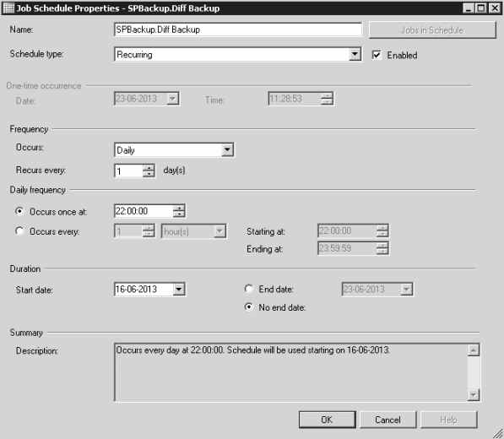
Task: Select the No end date radio button
Action: [x=248, y=307]
